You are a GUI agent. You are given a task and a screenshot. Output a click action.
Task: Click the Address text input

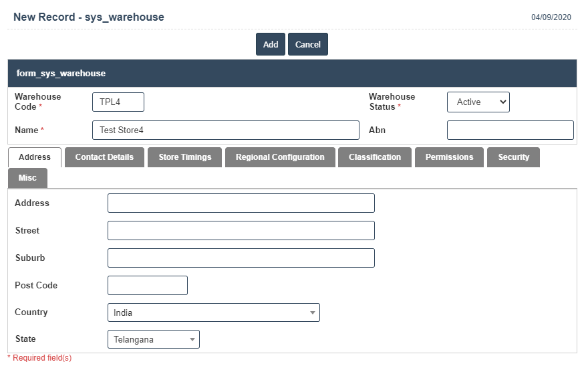241,203
